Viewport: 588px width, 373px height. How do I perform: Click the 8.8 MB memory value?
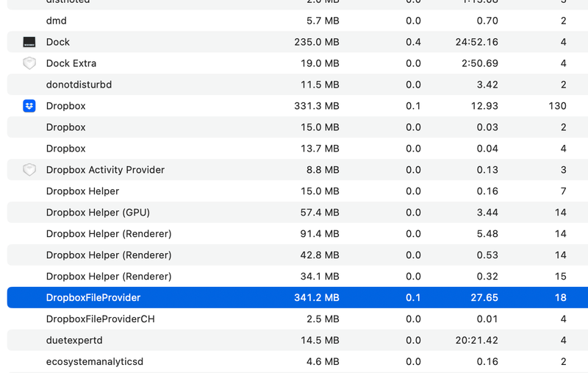[323, 170]
